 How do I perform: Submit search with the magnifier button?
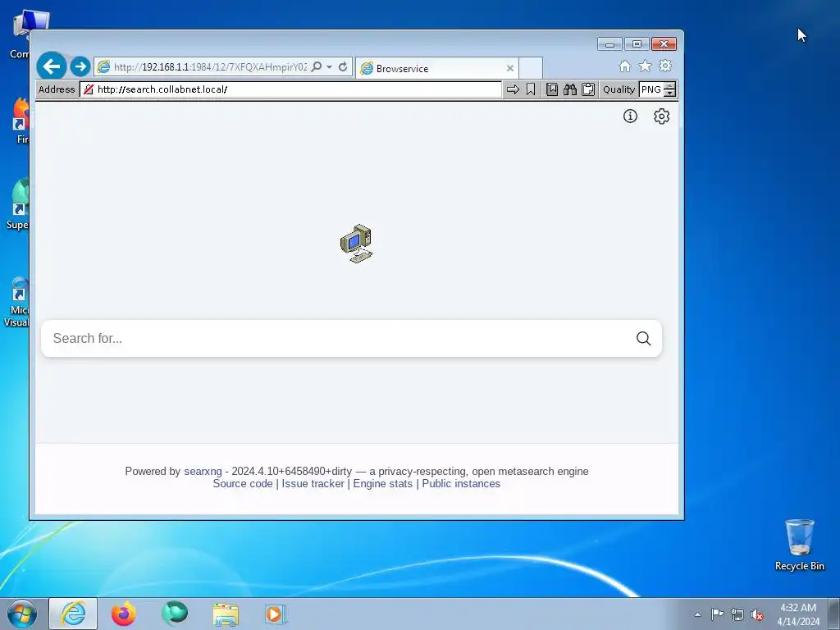643,339
